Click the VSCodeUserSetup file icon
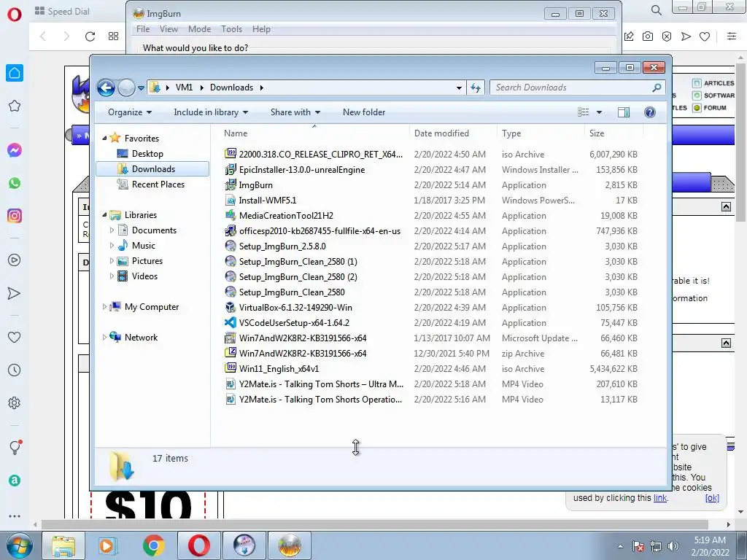 231,322
